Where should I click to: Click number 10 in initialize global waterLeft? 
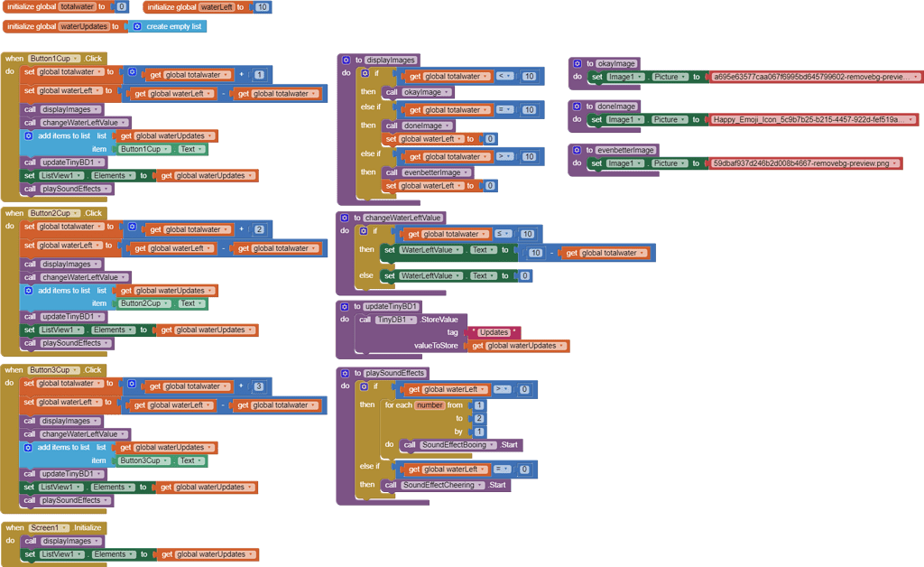tap(263, 7)
